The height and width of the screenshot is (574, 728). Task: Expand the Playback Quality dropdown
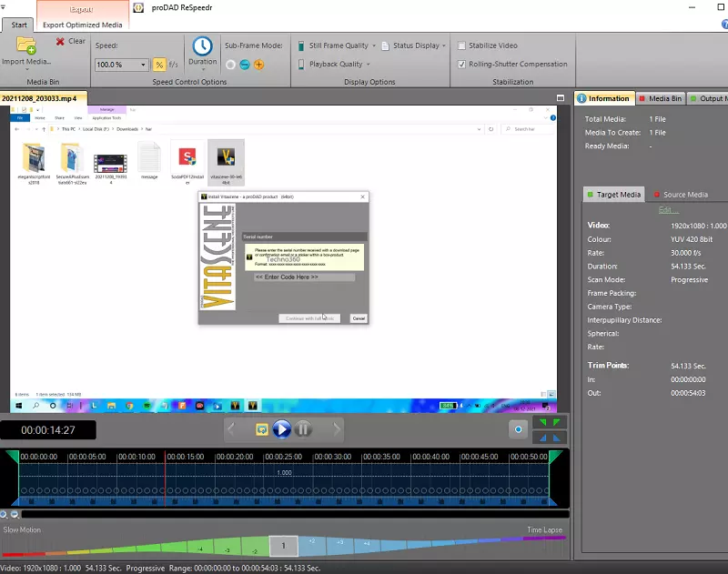(368, 65)
